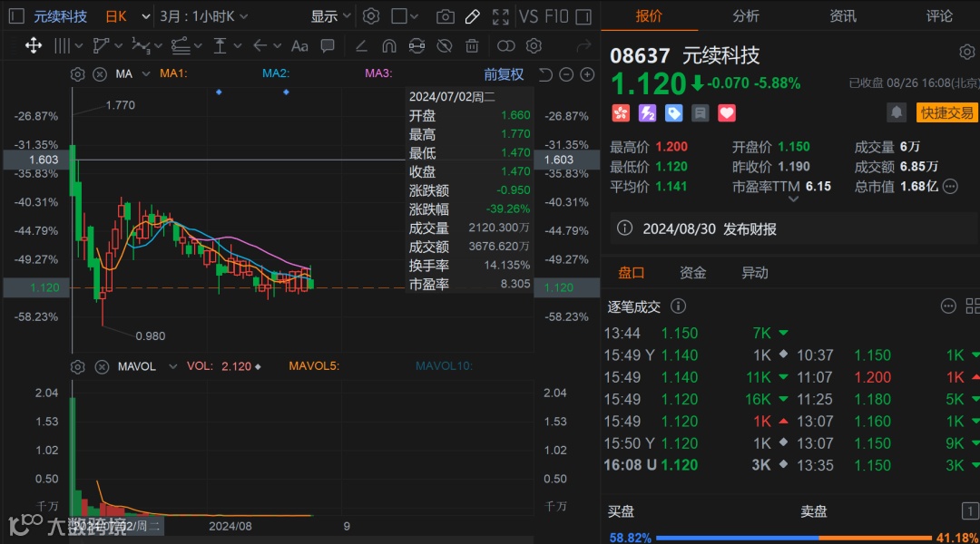Image resolution: width=980 pixels, height=544 pixels.
Task: Click info icon beside 发布财报 notice
Action: pos(624,228)
